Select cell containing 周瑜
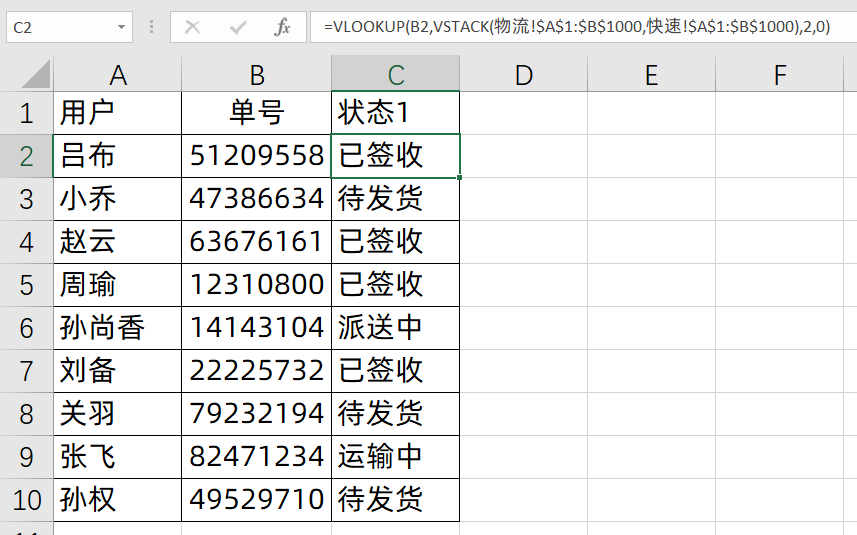The image size is (857, 535). (118, 285)
